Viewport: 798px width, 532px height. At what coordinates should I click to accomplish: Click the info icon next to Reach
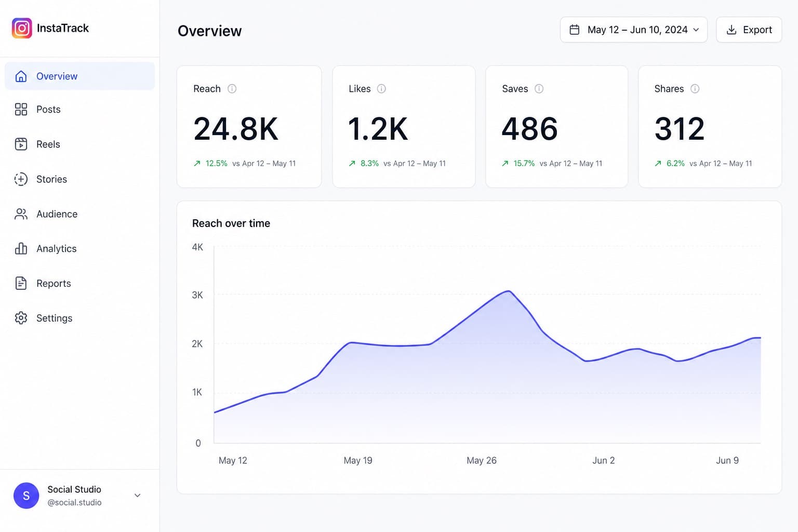pos(232,89)
